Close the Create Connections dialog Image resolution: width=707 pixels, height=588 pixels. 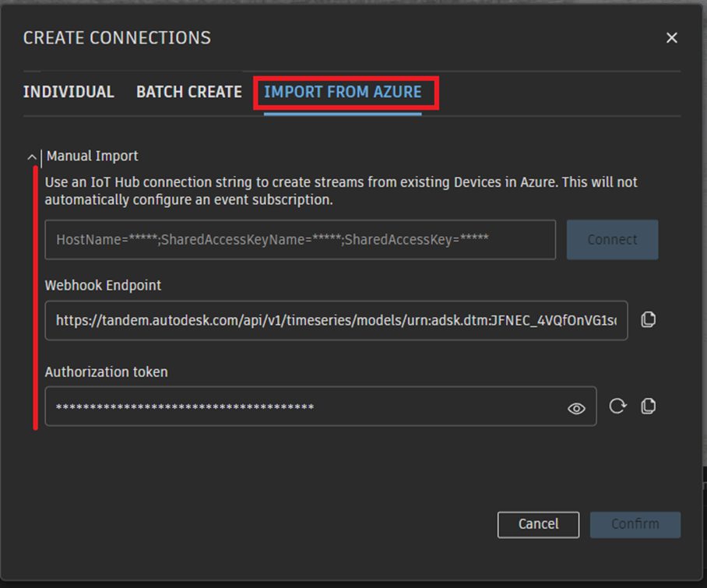pos(672,37)
